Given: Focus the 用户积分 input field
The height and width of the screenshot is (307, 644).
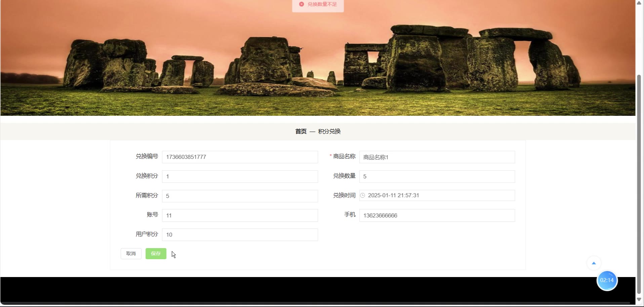Looking at the screenshot, I should 240,235.
